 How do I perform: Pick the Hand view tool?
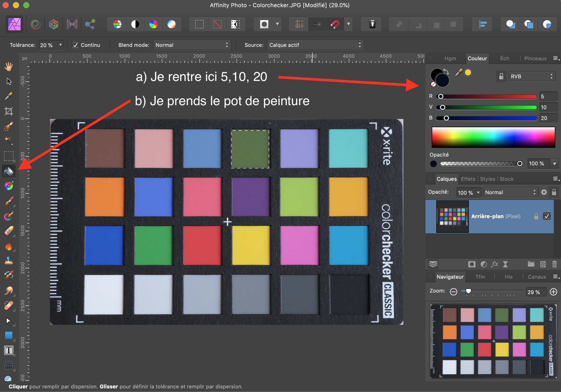click(9, 66)
